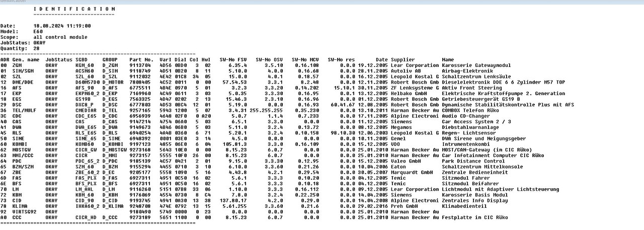Click the name 'Getriebesteuergerät GS19 B'
Image resolution: width=644 pixels, height=230 pixels.
[481, 99]
